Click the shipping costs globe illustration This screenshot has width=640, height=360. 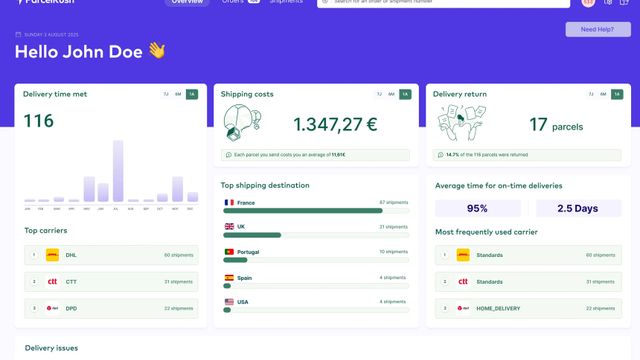point(242,123)
